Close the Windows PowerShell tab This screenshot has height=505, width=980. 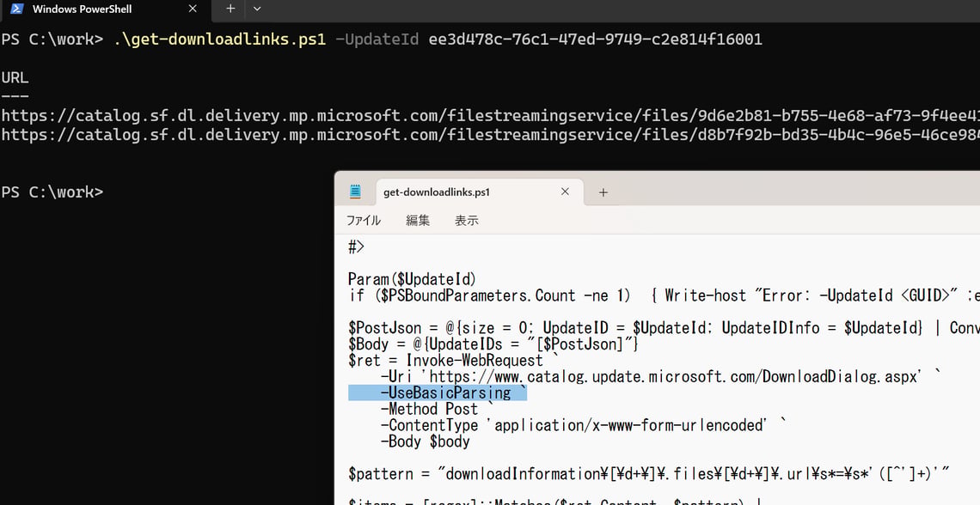[x=193, y=9]
